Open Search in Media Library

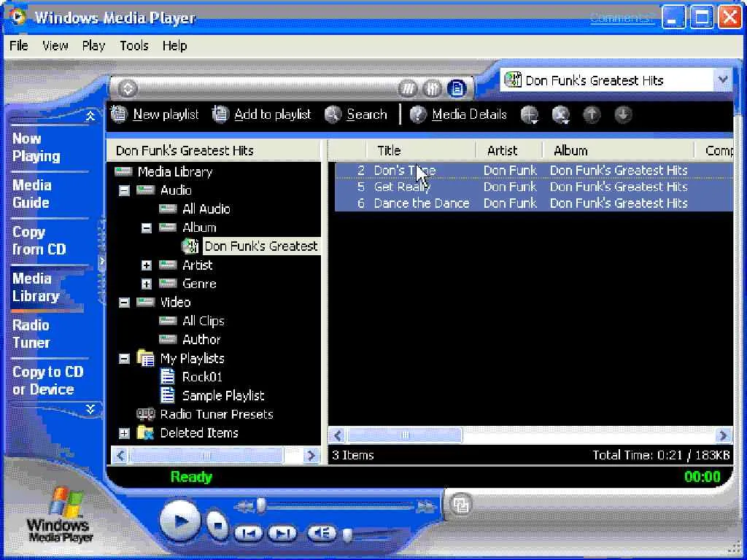click(355, 114)
